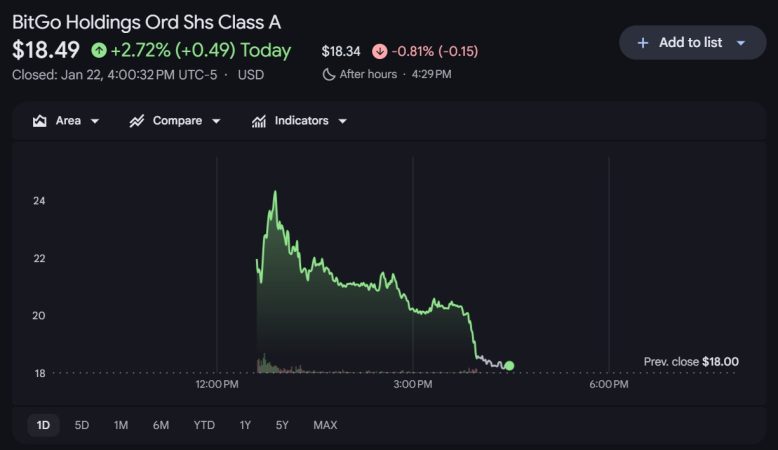The image size is (778, 450).
Task: Click the Indicators chart icon
Action: click(x=259, y=121)
